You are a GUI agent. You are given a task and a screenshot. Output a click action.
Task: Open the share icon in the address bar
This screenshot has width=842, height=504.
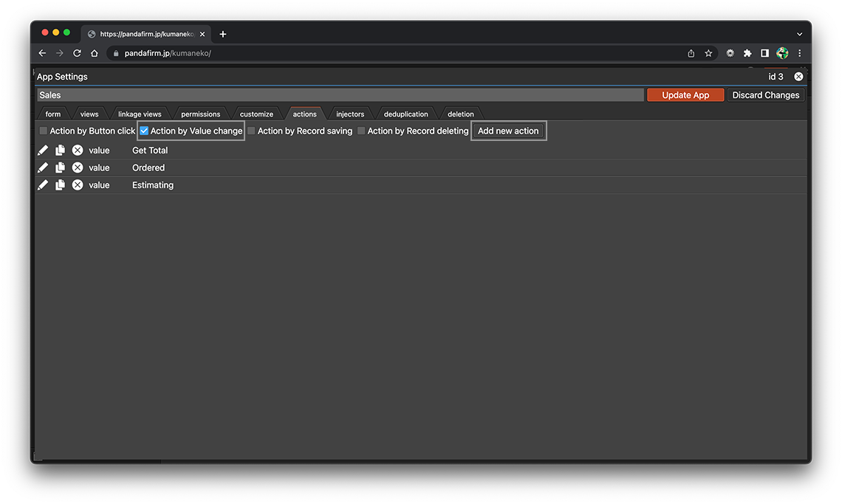point(691,52)
